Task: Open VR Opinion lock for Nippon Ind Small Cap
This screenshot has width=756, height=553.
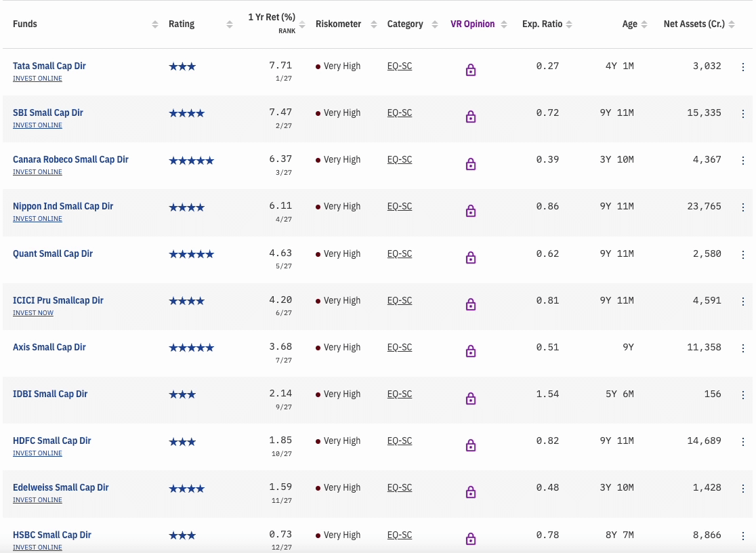Action: (x=471, y=211)
